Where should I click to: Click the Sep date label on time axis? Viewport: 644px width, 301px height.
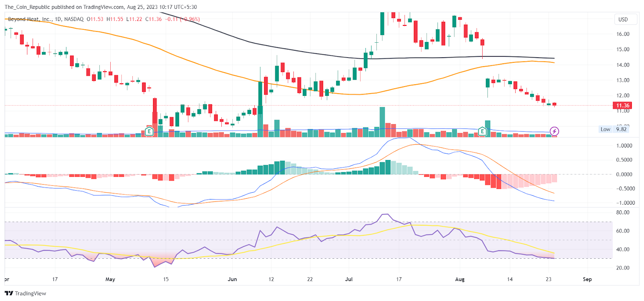587,279
